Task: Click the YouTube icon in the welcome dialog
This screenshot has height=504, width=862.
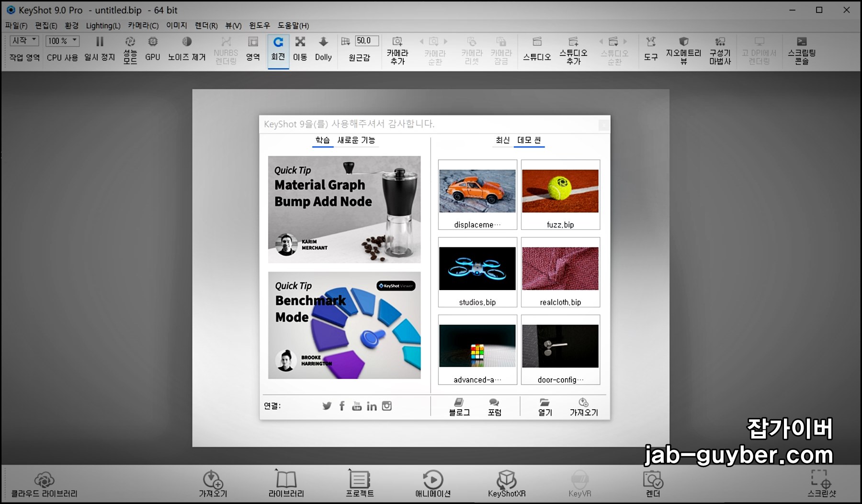Action: tap(357, 406)
